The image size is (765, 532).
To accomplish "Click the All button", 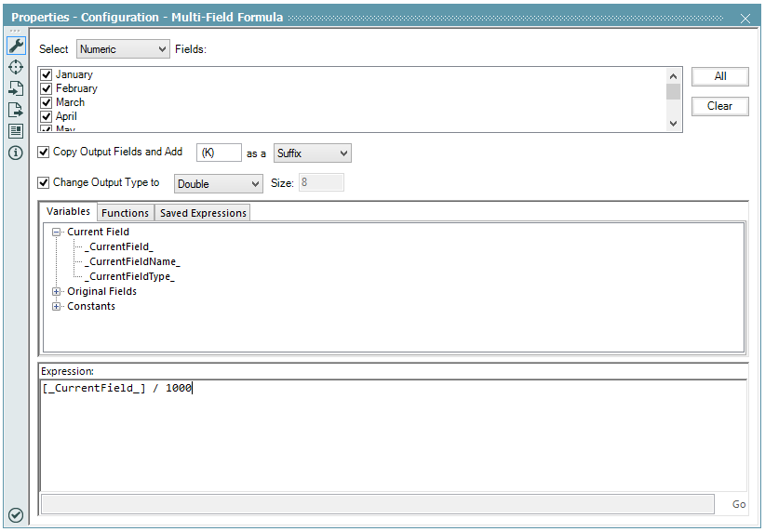I will point(720,76).
